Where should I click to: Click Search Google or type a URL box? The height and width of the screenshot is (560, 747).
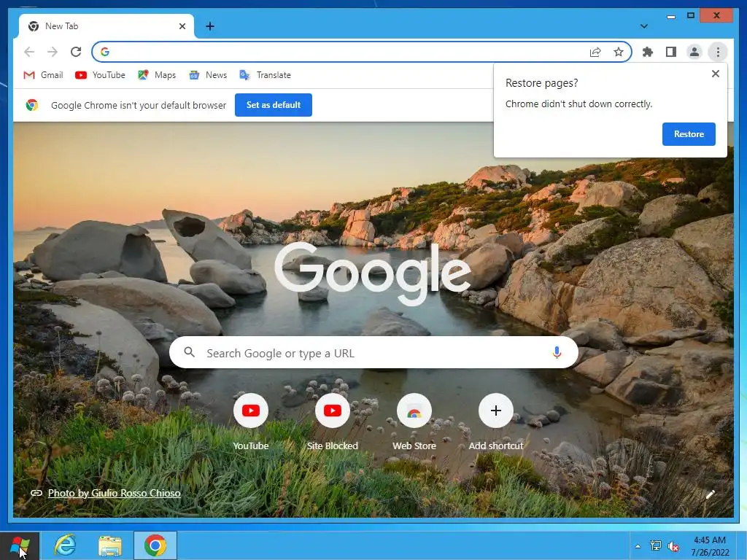coord(373,353)
